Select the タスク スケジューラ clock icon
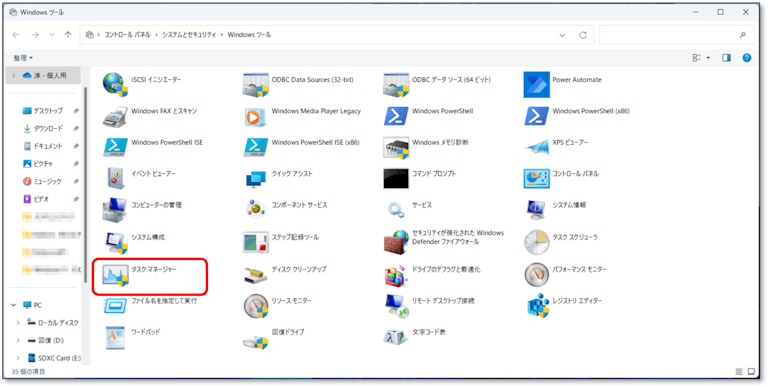The image size is (768, 387). coord(536,242)
